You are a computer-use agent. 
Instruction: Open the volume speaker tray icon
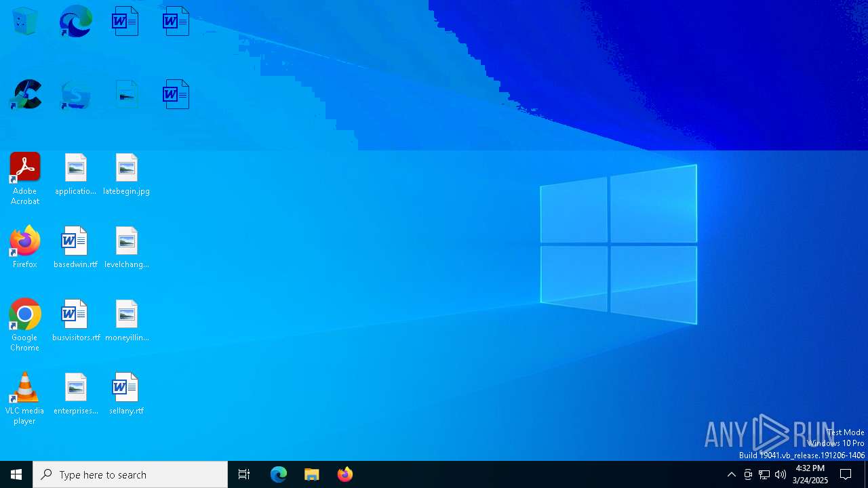click(781, 474)
